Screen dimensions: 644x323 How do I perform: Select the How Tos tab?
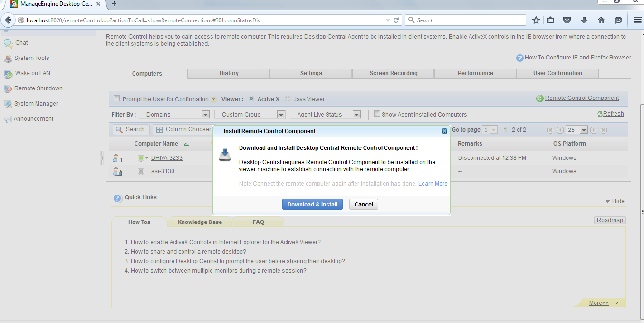(139, 222)
